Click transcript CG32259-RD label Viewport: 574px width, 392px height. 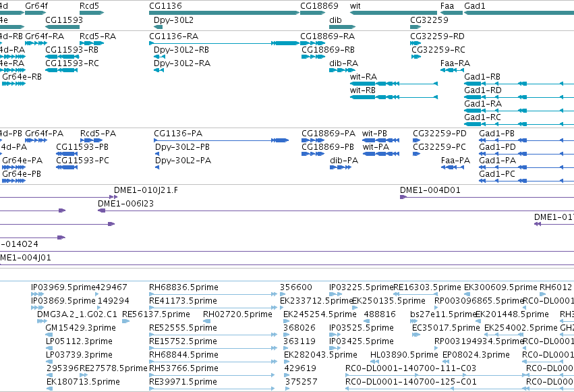[x=437, y=36]
